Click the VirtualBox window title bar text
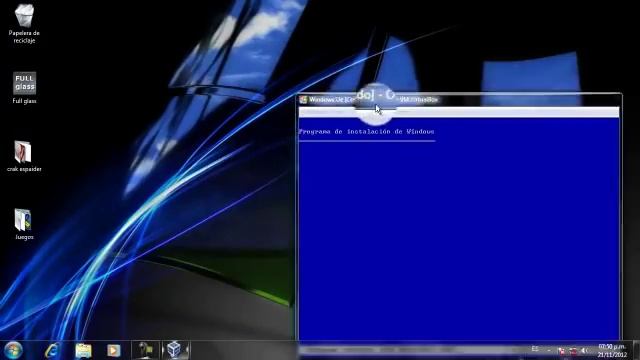 tap(373, 99)
